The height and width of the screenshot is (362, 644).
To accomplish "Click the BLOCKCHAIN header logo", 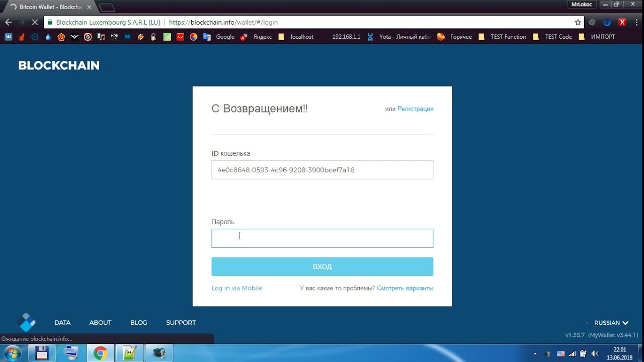I will pos(59,65).
